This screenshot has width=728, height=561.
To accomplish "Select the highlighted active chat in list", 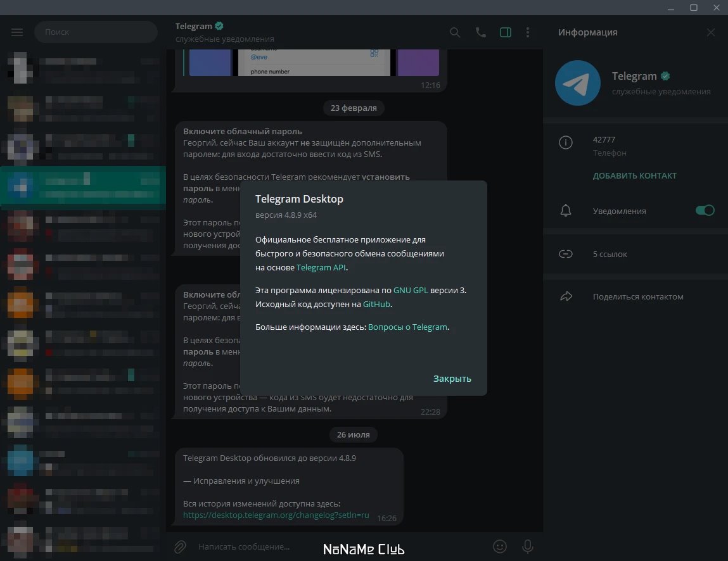I will tap(83, 186).
